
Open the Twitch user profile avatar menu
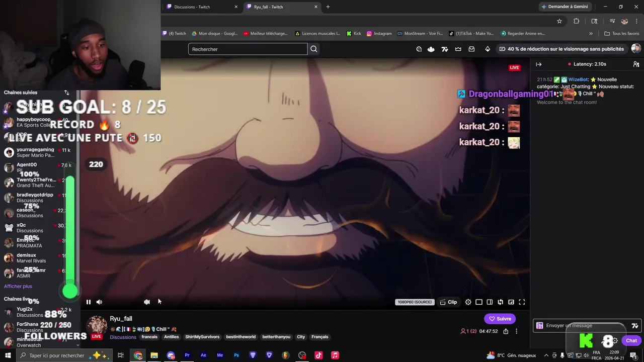(636, 49)
